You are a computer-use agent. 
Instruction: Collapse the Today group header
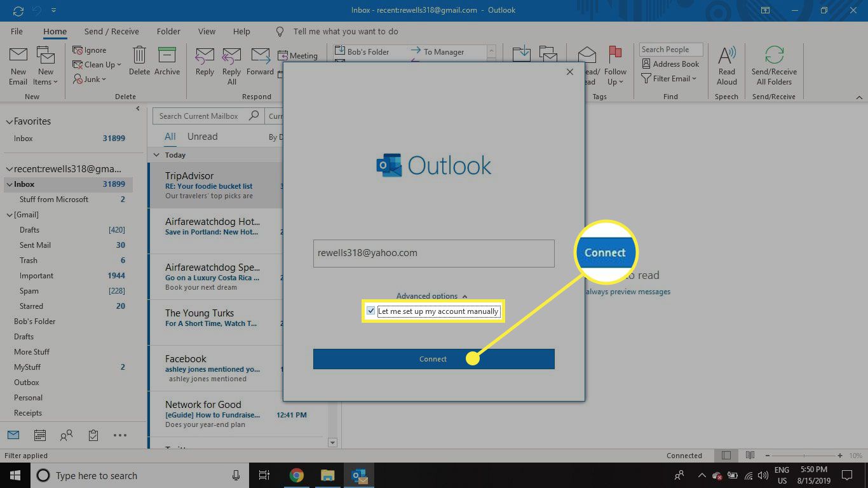[x=156, y=155]
